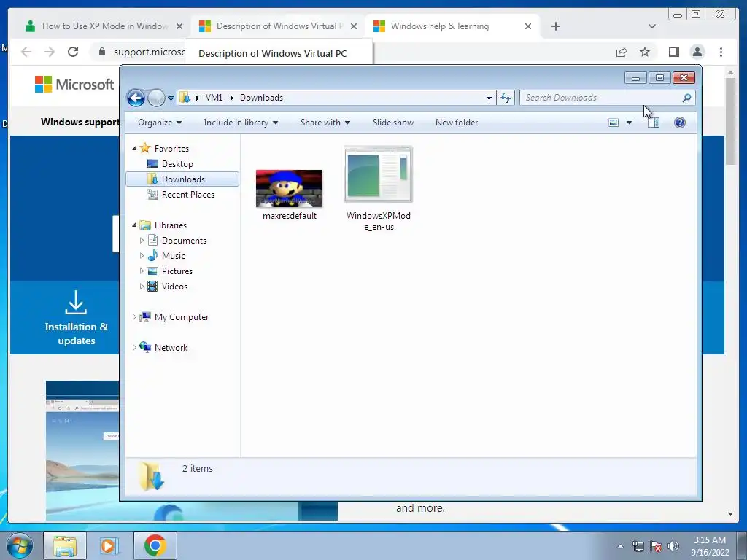Click VM1 in the address breadcrumb
This screenshot has height=560, width=747.
(214, 98)
